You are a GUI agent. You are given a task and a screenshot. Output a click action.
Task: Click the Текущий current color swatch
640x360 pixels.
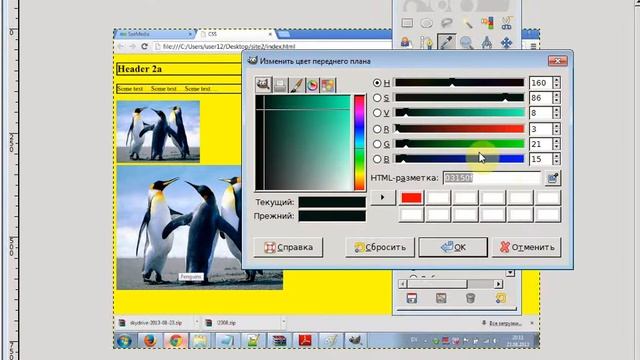pos(332,202)
